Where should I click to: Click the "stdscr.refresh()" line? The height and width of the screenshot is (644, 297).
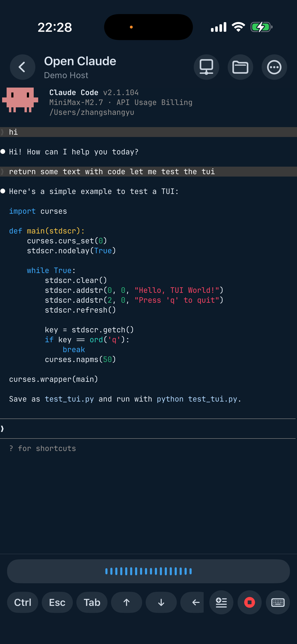point(80,310)
